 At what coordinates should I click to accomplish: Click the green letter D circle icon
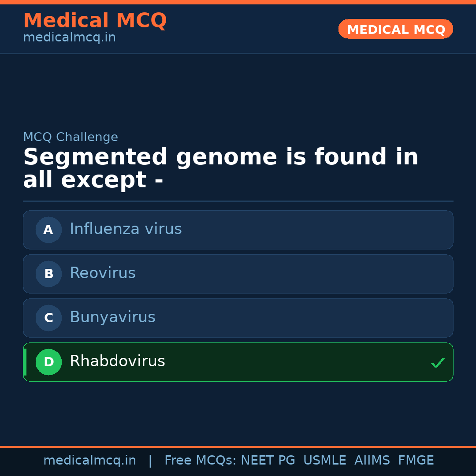pyautogui.click(x=48, y=362)
